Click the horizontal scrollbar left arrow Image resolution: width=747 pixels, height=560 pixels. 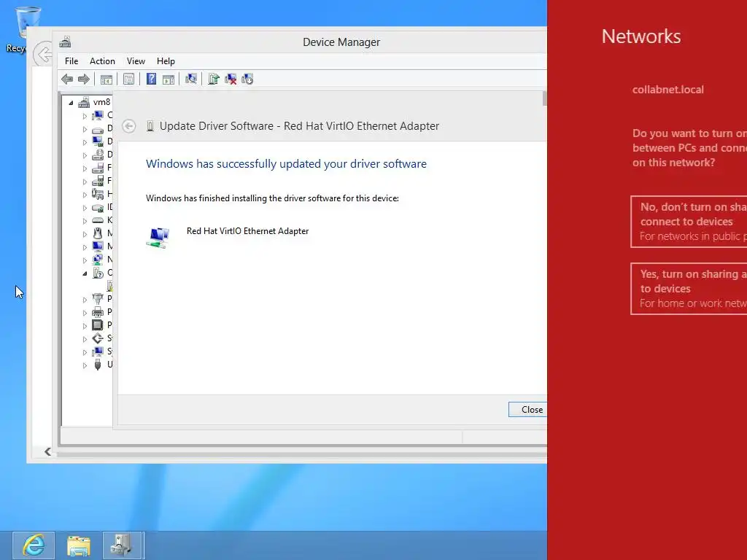tap(47, 451)
